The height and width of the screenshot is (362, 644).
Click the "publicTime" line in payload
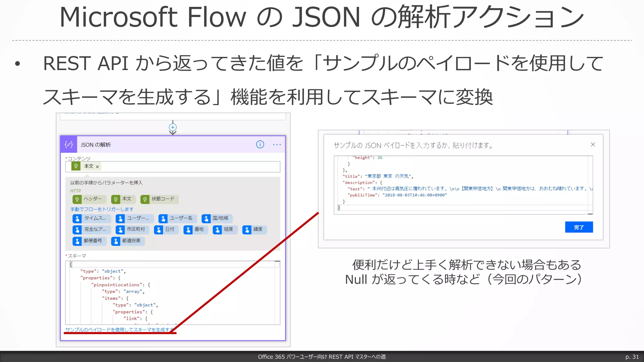pos(397,195)
